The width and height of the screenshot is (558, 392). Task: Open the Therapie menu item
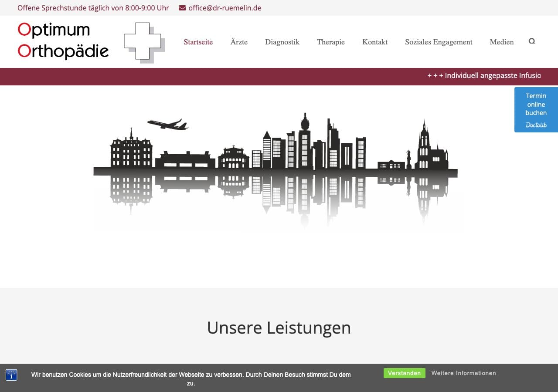pyautogui.click(x=331, y=42)
